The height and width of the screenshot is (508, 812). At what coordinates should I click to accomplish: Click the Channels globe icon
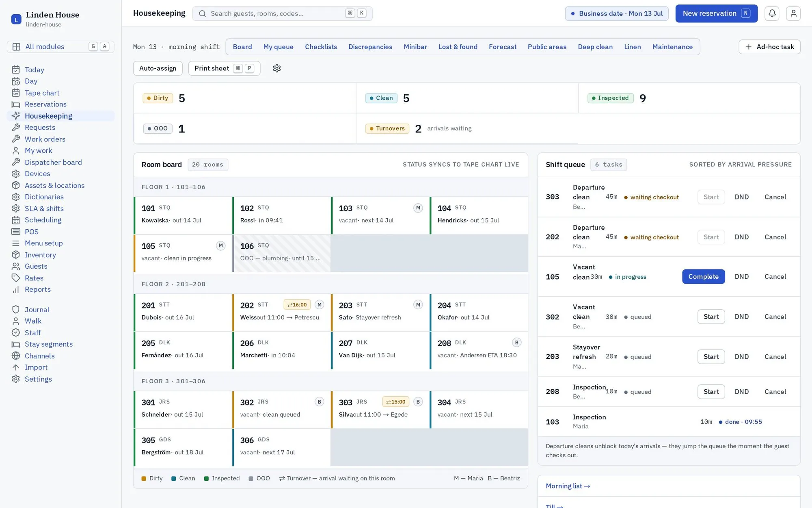(x=16, y=356)
